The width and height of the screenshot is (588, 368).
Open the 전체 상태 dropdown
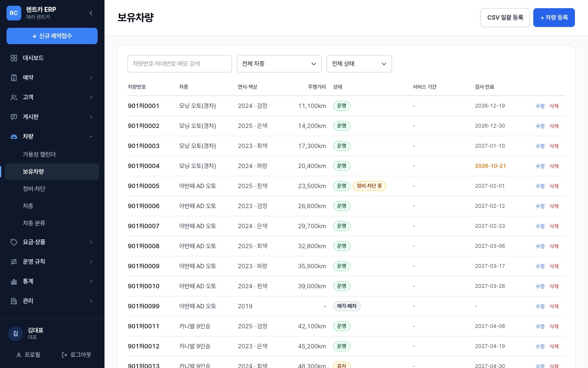tap(359, 64)
